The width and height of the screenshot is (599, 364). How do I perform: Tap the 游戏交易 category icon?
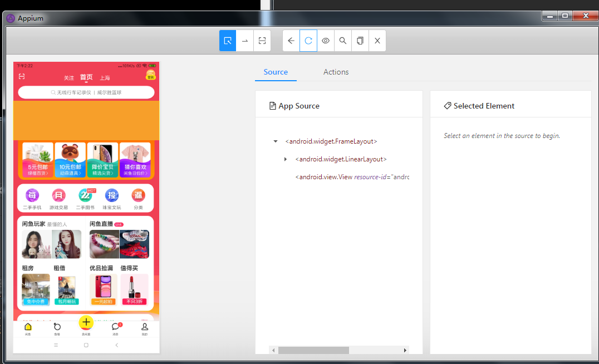coord(58,195)
